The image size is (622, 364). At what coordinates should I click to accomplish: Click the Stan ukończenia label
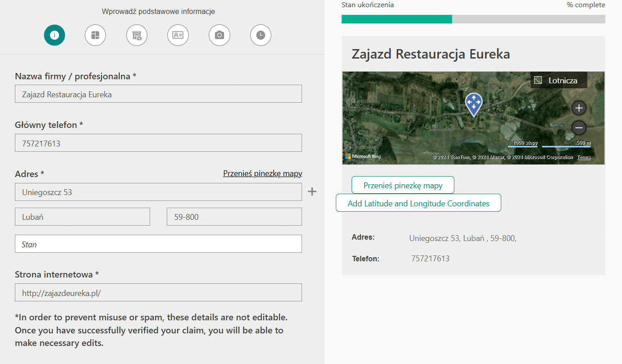368,5
